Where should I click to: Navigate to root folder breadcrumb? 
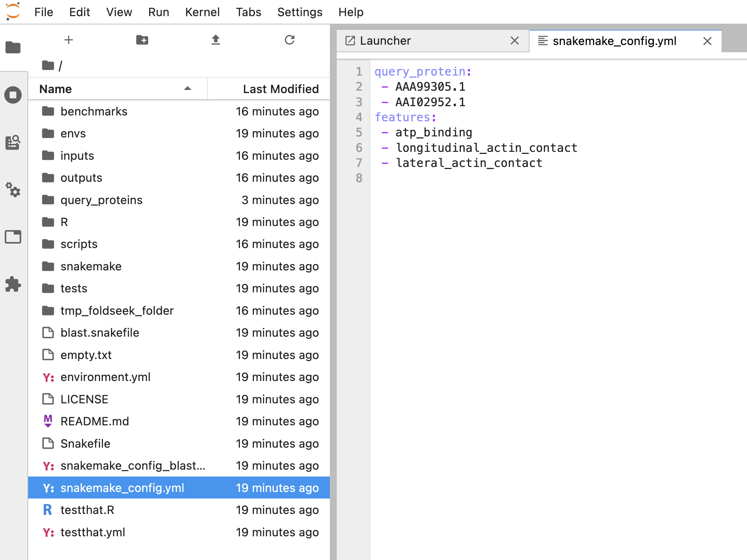[48, 65]
